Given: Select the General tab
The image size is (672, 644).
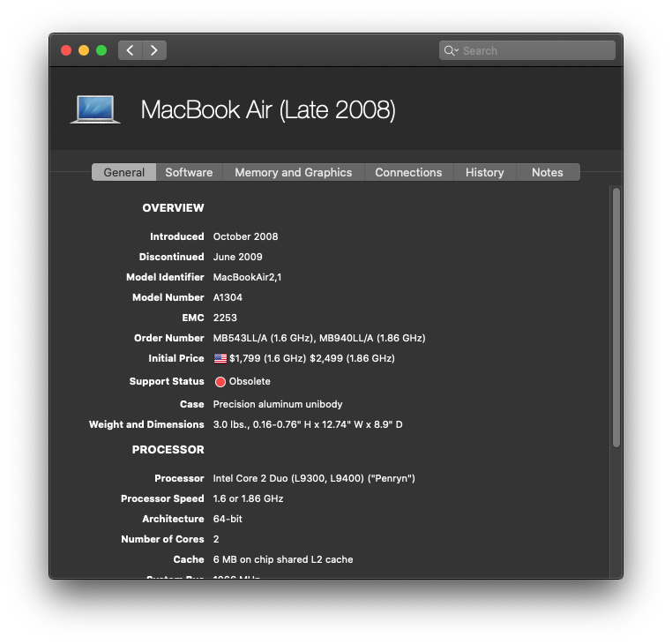Looking at the screenshot, I should pyautogui.click(x=123, y=172).
